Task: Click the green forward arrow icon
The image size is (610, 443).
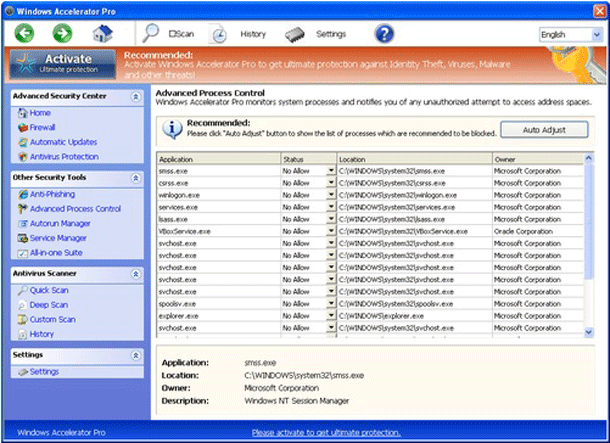Action: tap(63, 34)
